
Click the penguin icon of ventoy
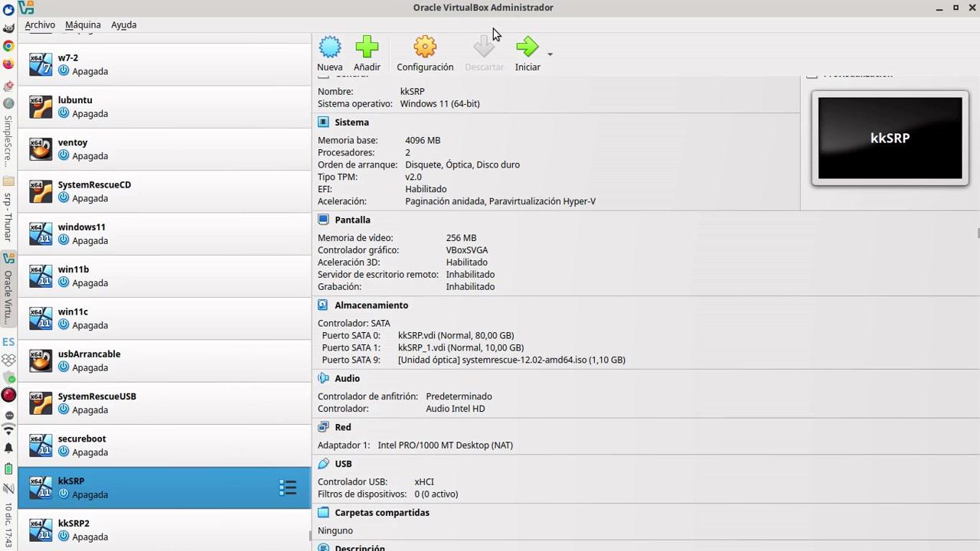click(41, 148)
